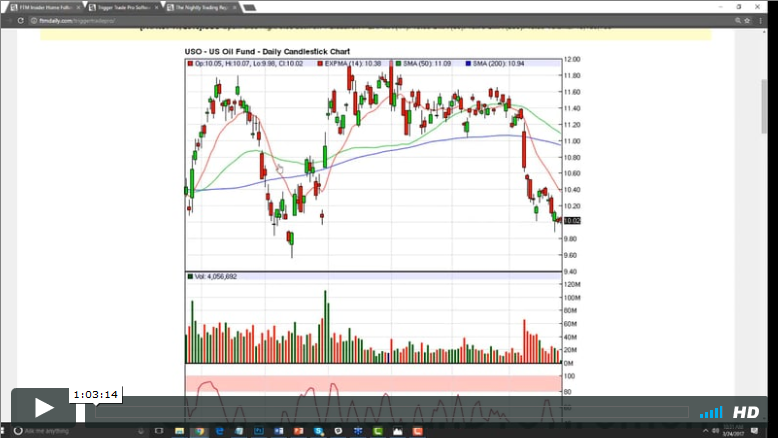Adjust the video volume bars
This screenshot has height=438, width=778.
click(710, 412)
